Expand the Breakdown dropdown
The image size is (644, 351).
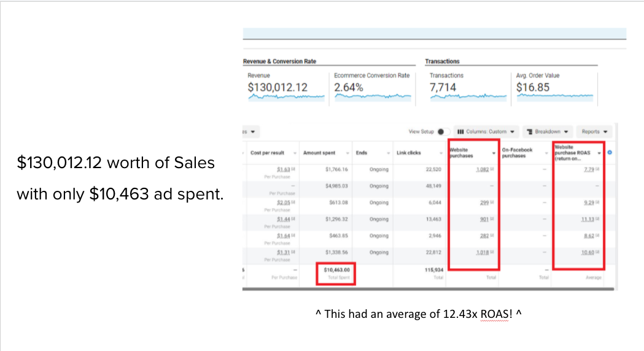(547, 131)
